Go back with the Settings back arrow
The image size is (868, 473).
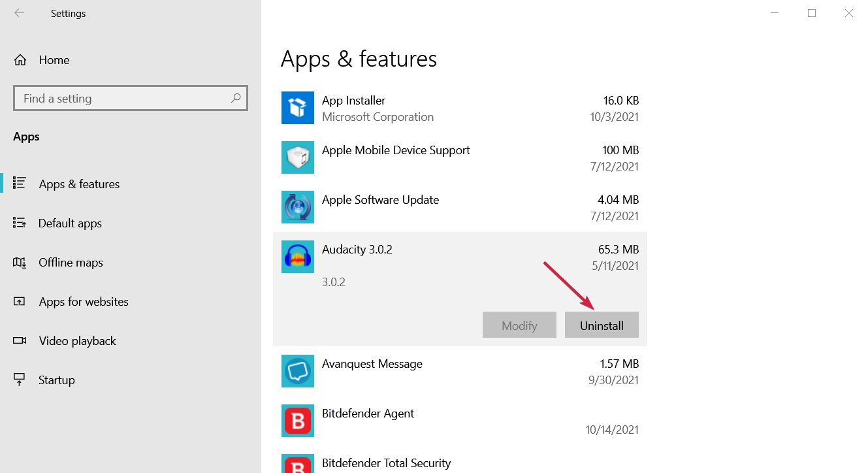coord(19,13)
